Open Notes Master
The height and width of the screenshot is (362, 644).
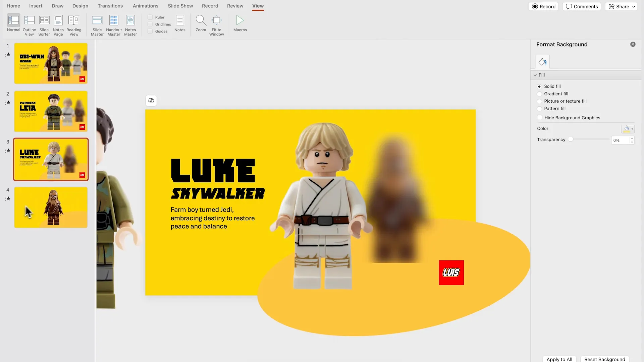pos(130,25)
